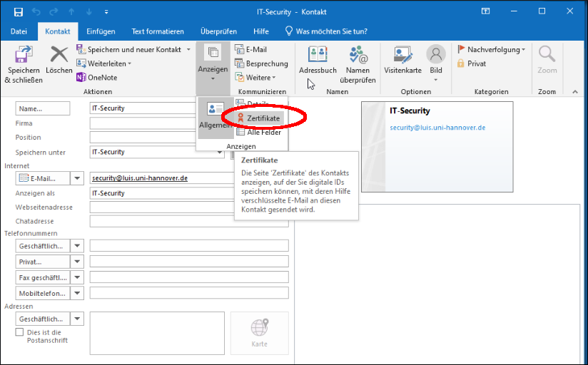This screenshot has height=365, width=588.
Task: Click the first Geschäftlich... phone button
Action: [x=43, y=246]
